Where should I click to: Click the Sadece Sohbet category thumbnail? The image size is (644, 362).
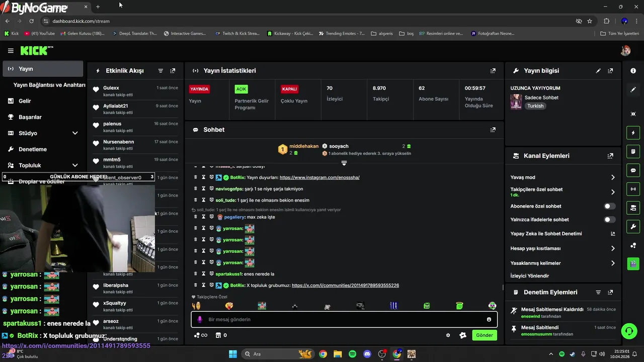click(516, 102)
